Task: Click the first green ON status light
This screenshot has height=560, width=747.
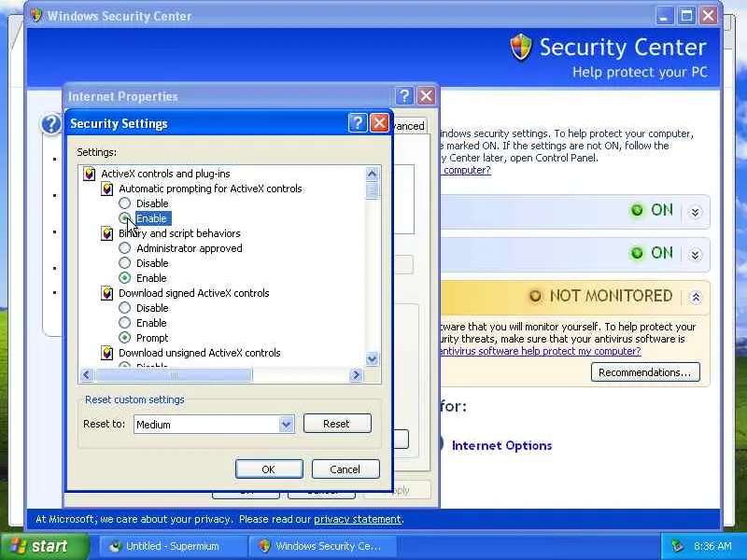Action: [637, 210]
